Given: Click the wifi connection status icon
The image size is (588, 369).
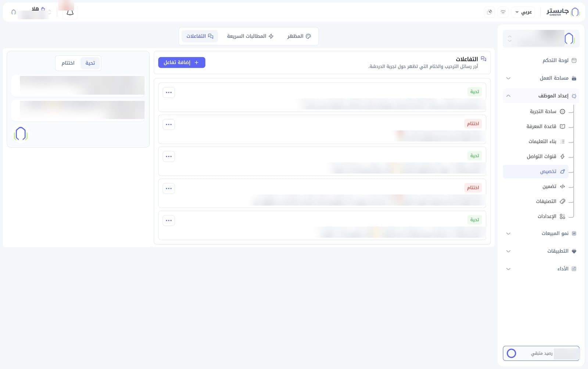Looking at the screenshot, I should point(503,12).
